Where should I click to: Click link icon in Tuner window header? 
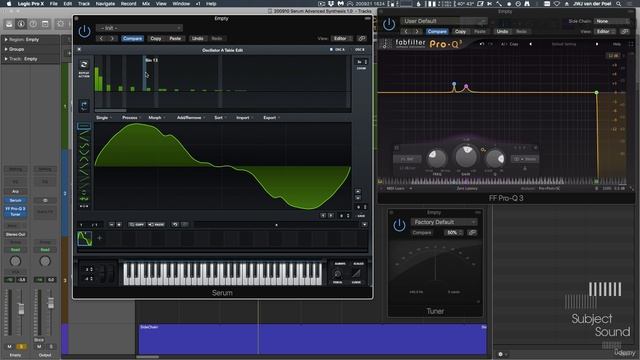click(472, 233)
